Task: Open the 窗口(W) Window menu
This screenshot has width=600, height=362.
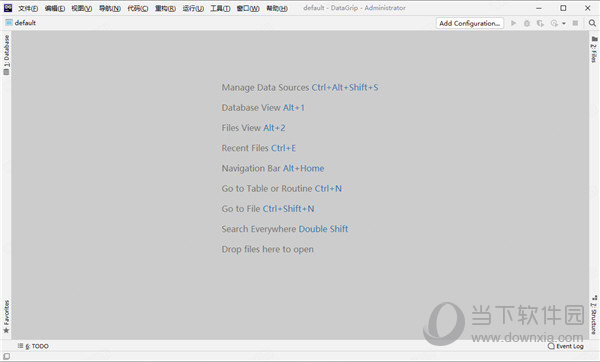Action: click(248, 8)
